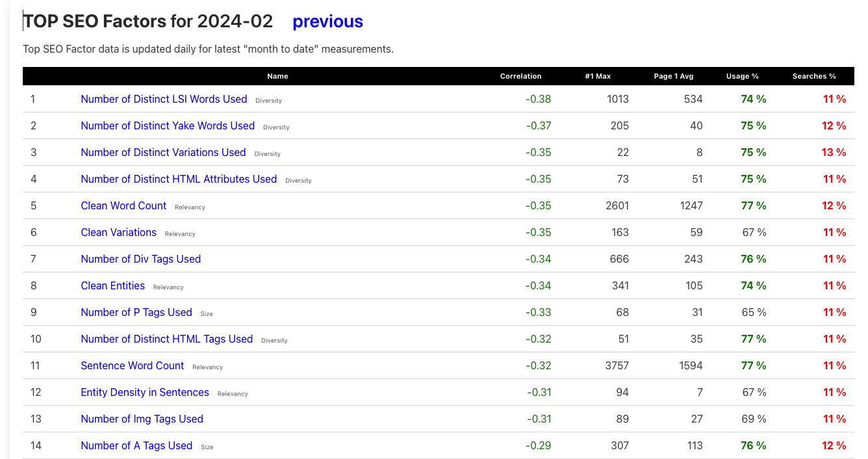Open the Sentence Word Count factor

(132, 365)
